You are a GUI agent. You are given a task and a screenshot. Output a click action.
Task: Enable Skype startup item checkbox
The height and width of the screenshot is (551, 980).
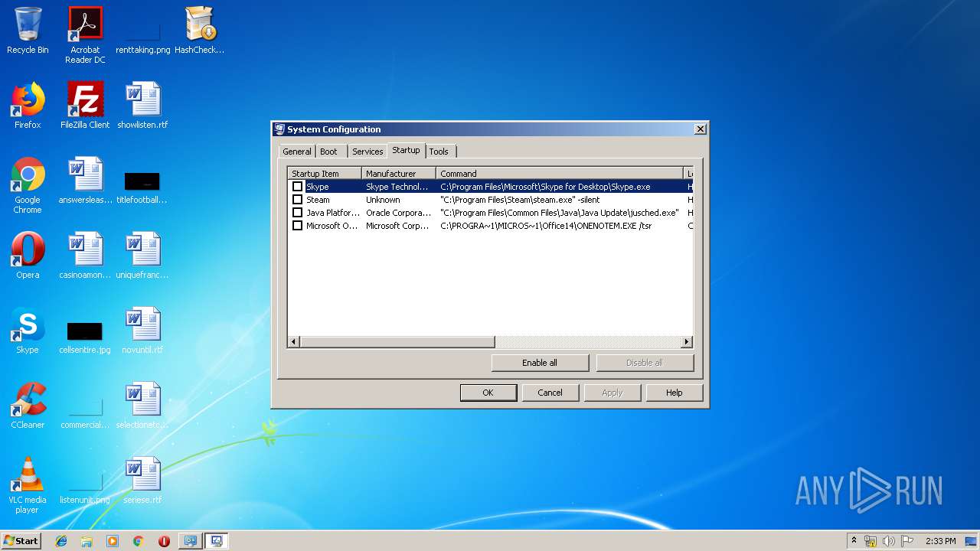coord(297,187)
